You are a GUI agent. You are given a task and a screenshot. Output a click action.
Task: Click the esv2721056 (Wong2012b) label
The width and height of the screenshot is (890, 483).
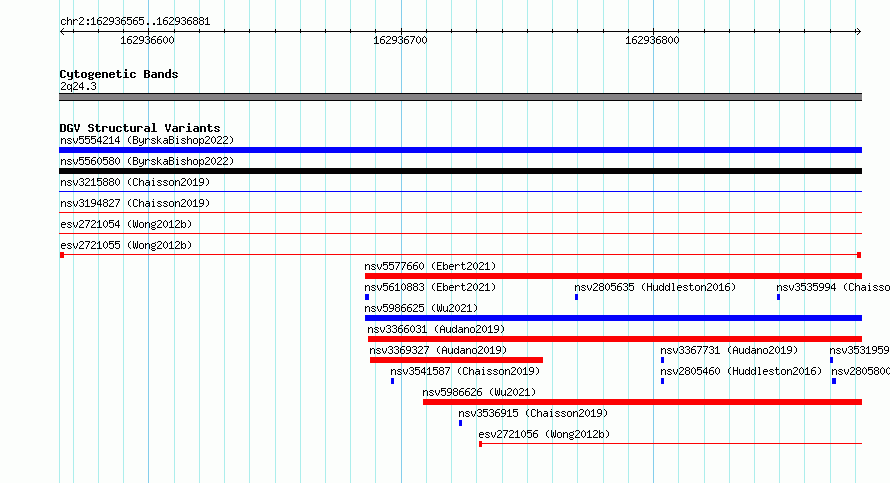544,434
